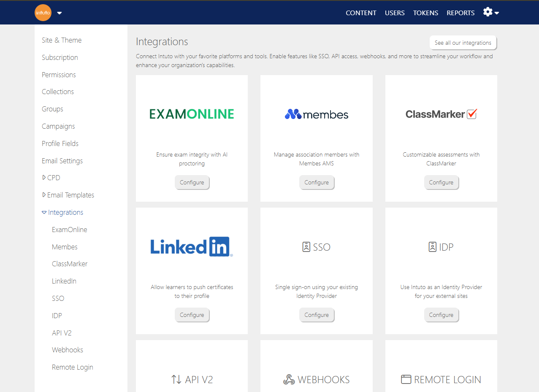The image size is (539, 392).
Task: Click See all our integrations button
Action: tap(463, 43)
